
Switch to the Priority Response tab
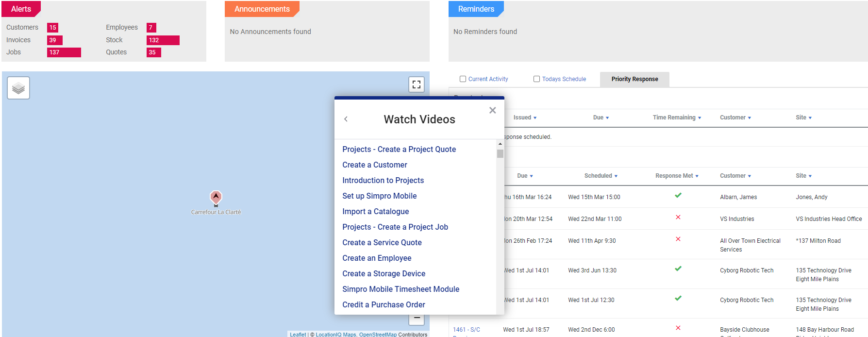(634, 79)
